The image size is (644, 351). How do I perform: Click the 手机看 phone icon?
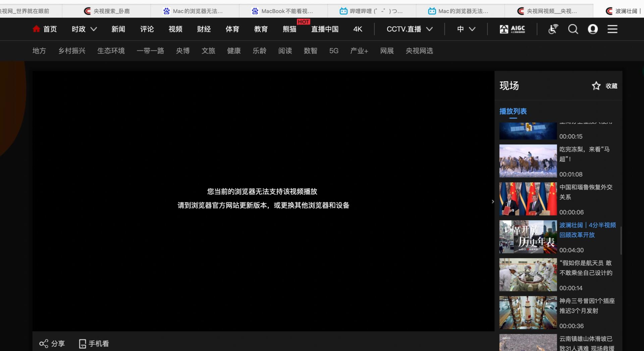[x=83, y=344]
